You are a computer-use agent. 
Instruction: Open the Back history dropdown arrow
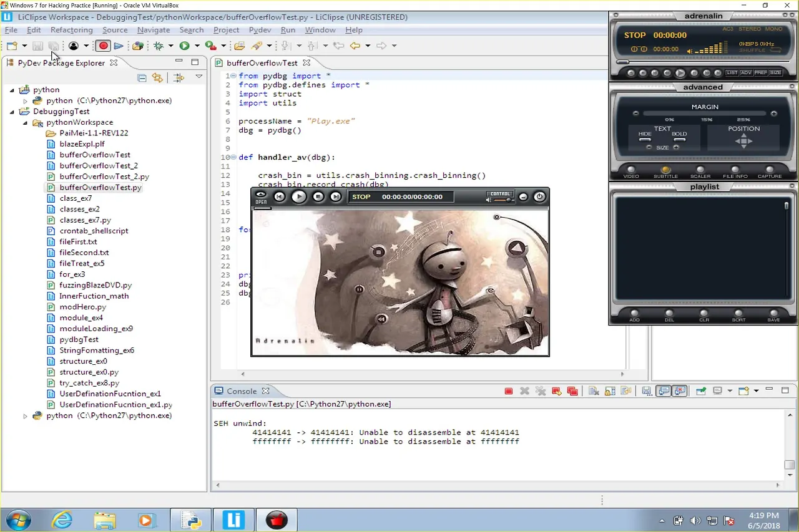tap(368, 46)
